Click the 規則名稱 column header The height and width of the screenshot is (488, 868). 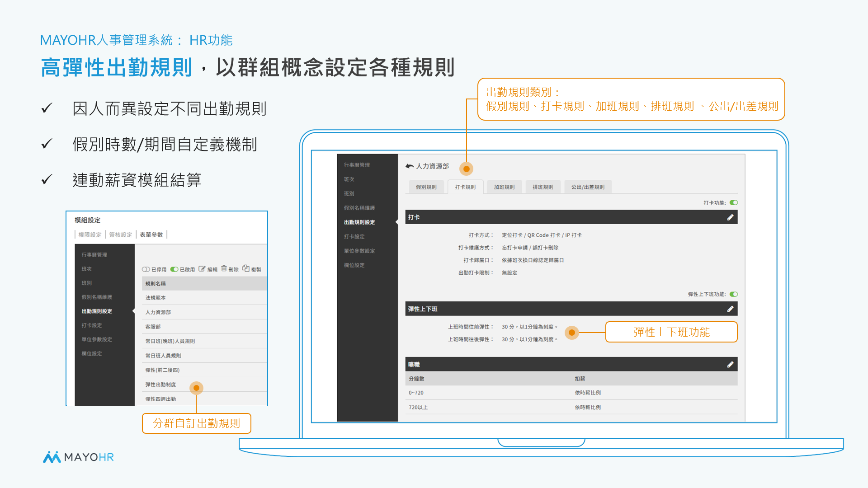click(156, 284)
